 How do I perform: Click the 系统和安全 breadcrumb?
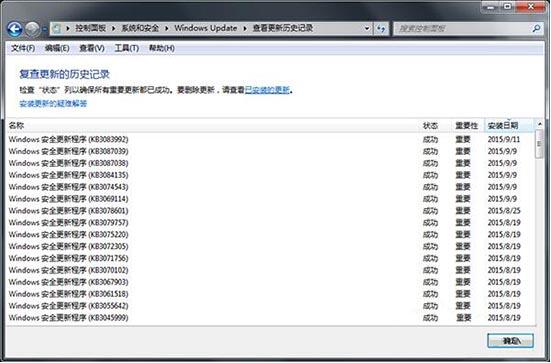(140, 28)
